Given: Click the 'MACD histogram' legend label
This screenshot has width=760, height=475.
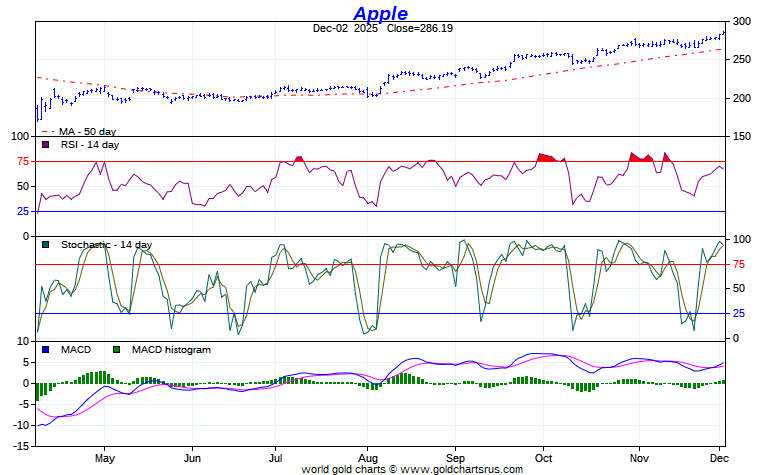Looking at the screenshot, I should pyautogui.click(x=171, y=349).
